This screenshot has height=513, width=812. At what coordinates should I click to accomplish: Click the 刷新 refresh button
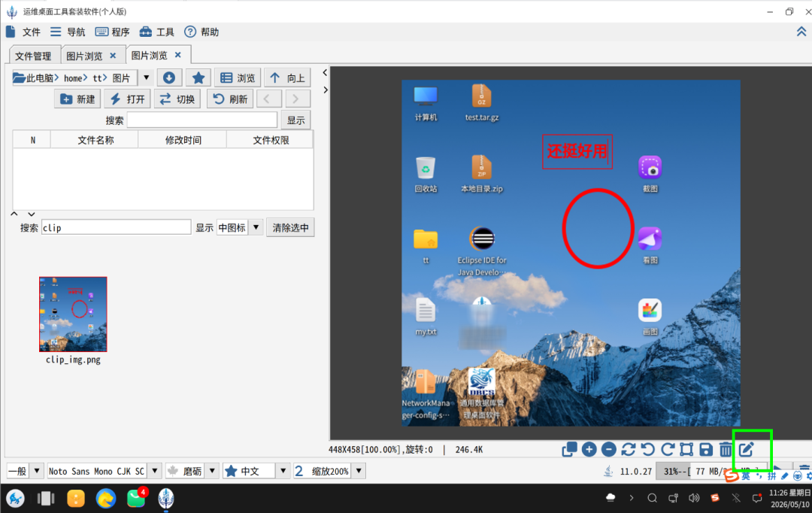[231, 99]
